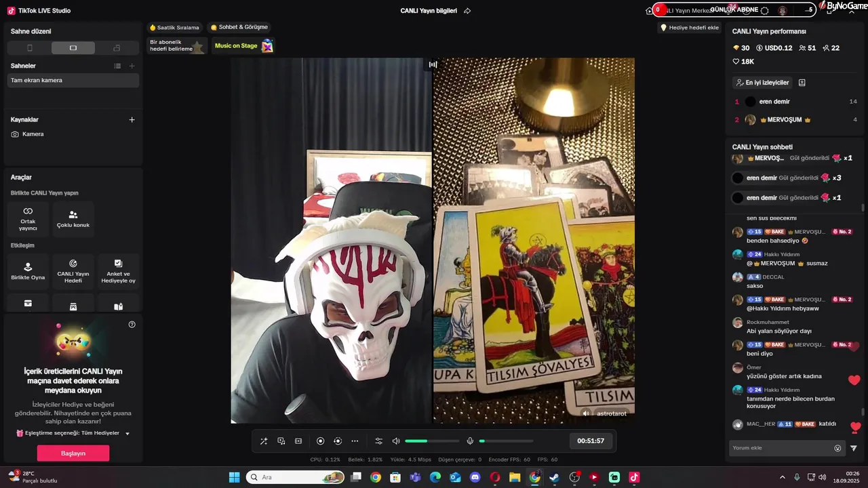Add a new source under Kaynaklar
Image resolution: width=868 pixels, height=488 pixels.
pos(132,119)
